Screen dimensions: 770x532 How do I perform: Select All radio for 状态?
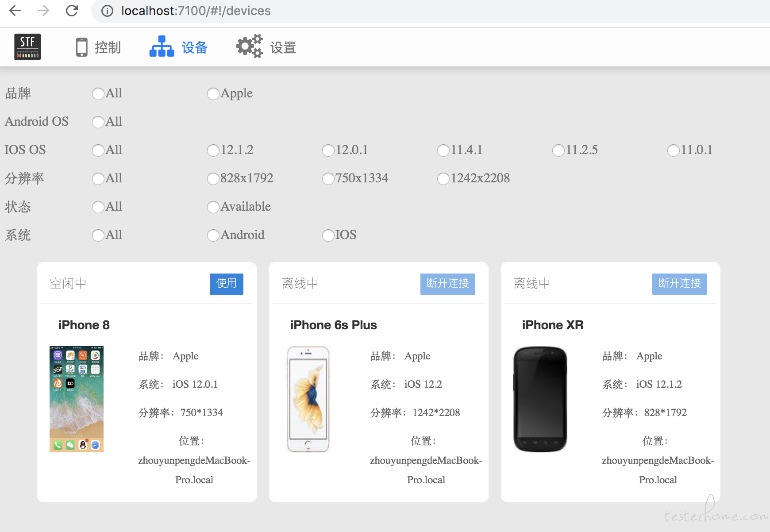(x=98, y=207)
